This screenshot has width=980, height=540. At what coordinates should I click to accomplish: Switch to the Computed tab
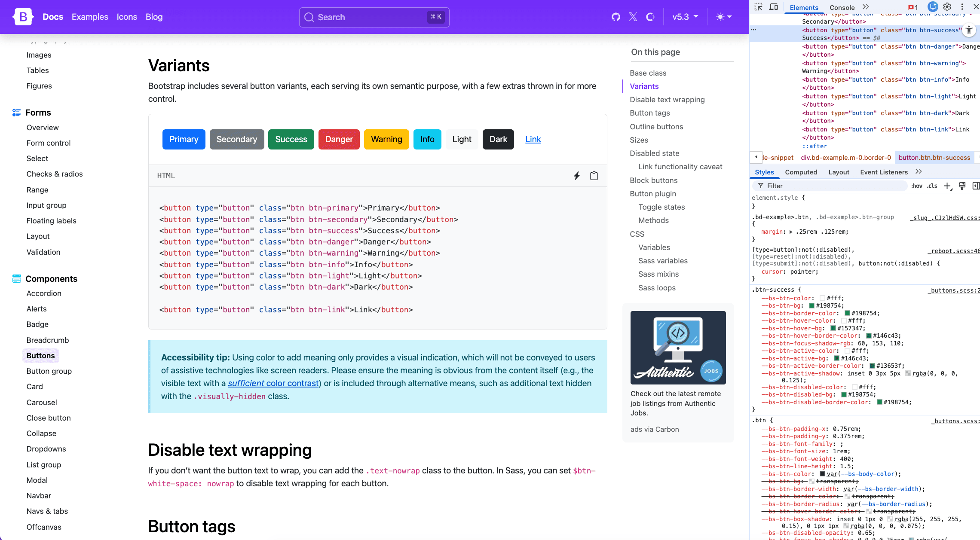[x=801, y=172]
